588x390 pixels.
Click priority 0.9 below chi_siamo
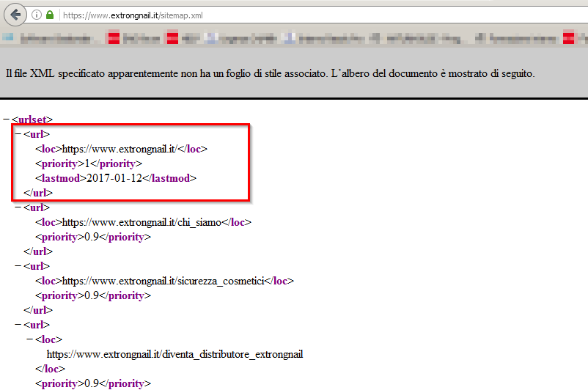[x=93, y=237]
